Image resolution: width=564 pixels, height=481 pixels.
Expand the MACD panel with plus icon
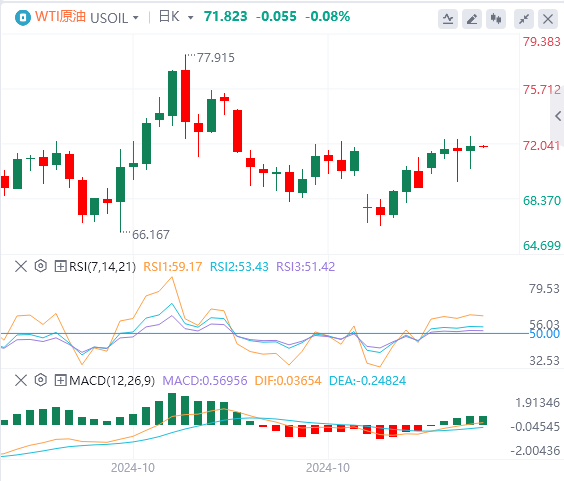[x=60, y=380]
